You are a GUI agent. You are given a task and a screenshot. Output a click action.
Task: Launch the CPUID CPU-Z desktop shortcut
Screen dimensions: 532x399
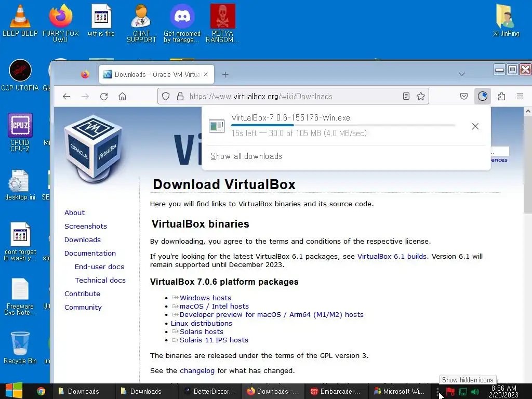[x=20, y=132]
